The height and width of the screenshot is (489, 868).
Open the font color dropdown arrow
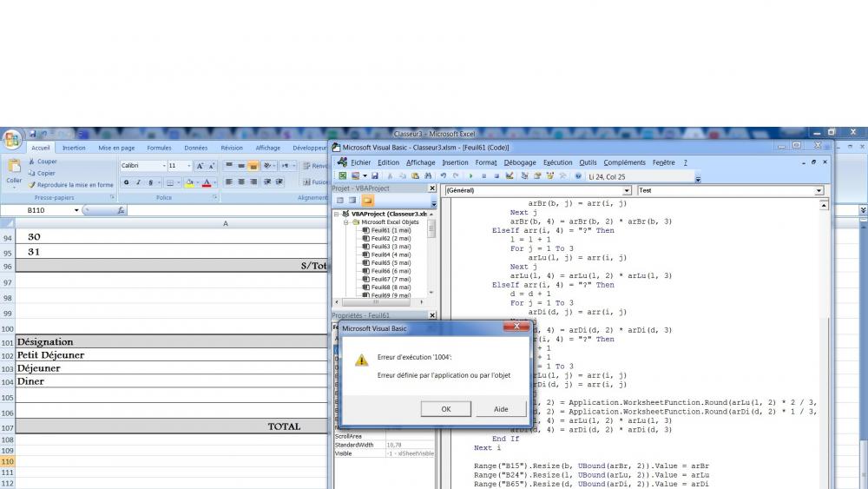214,182
